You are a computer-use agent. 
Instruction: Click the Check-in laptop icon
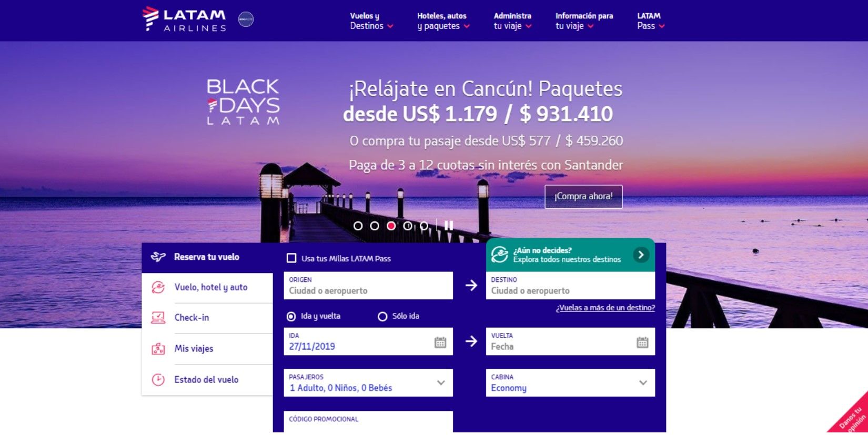click(x=158, y=318)
